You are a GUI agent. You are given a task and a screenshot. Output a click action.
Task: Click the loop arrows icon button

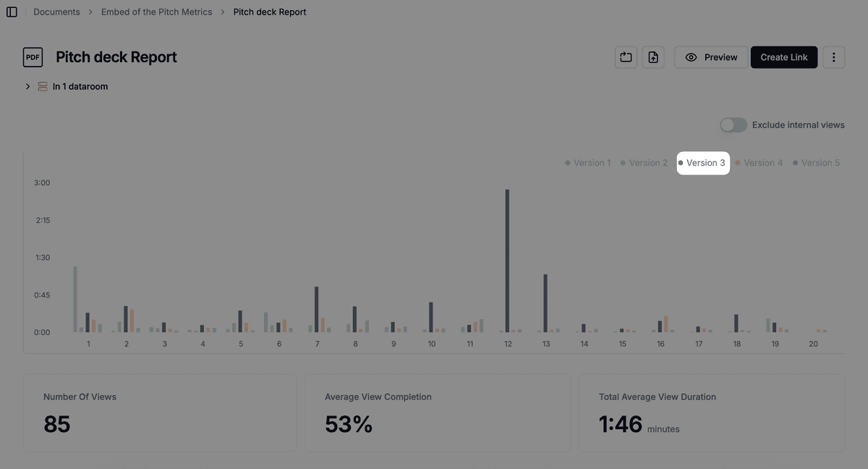pos(626,57)
